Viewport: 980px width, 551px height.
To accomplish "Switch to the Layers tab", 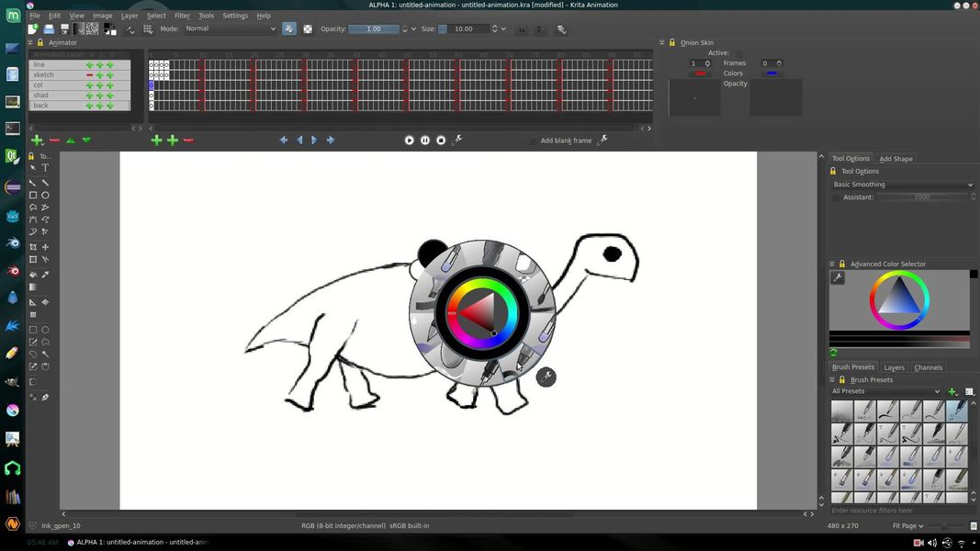I will click(894, 367).
